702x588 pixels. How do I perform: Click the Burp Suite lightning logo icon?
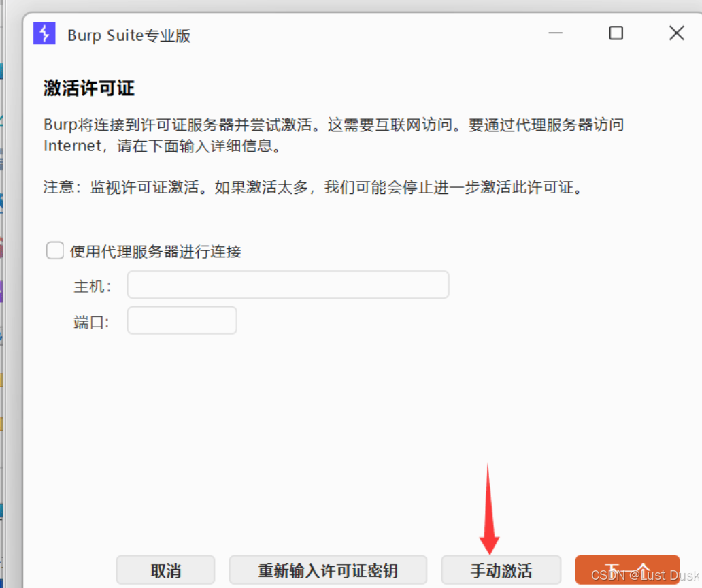tap(44, 33)
